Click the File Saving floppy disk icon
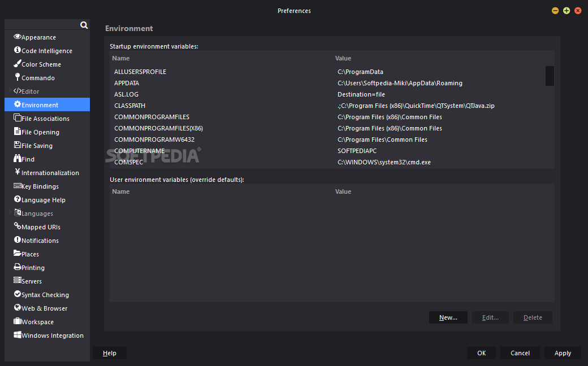The height and width of the screenshot is (366, 588). [18, 145]
